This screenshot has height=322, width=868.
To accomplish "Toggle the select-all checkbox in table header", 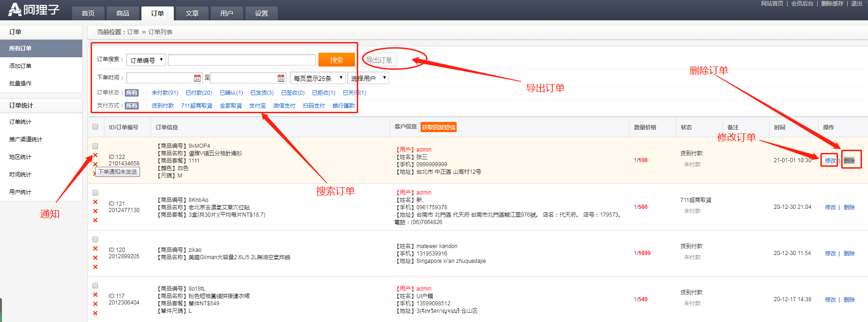I will click(x=95, y=127).
